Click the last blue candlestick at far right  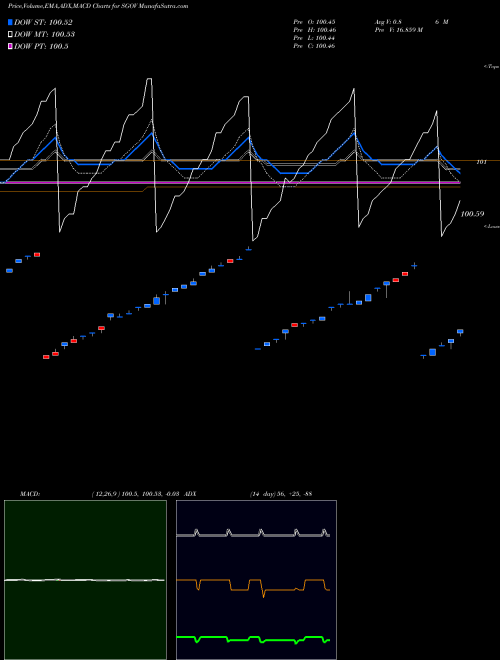click(460, 332)
